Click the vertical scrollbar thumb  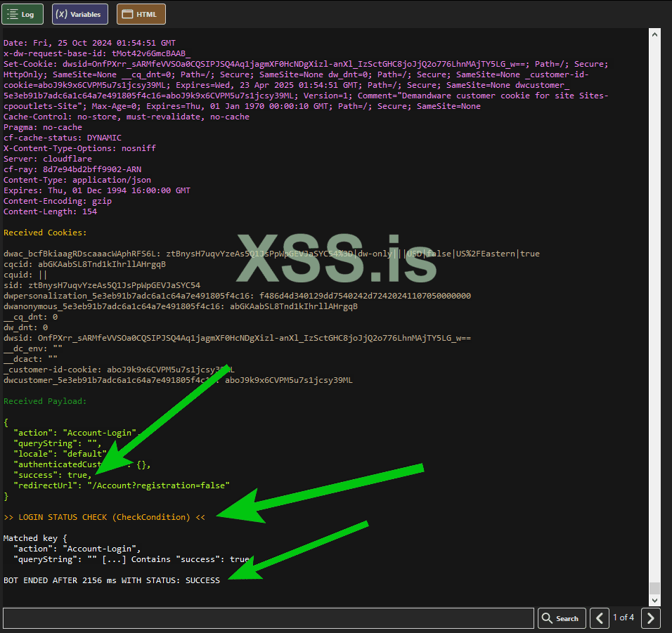[x=654, y=589]
